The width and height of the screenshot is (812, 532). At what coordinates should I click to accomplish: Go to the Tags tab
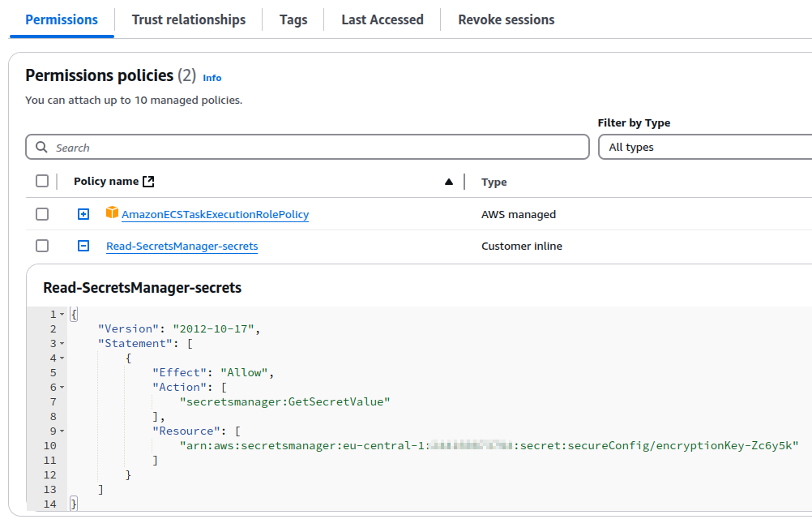(293, 19)
